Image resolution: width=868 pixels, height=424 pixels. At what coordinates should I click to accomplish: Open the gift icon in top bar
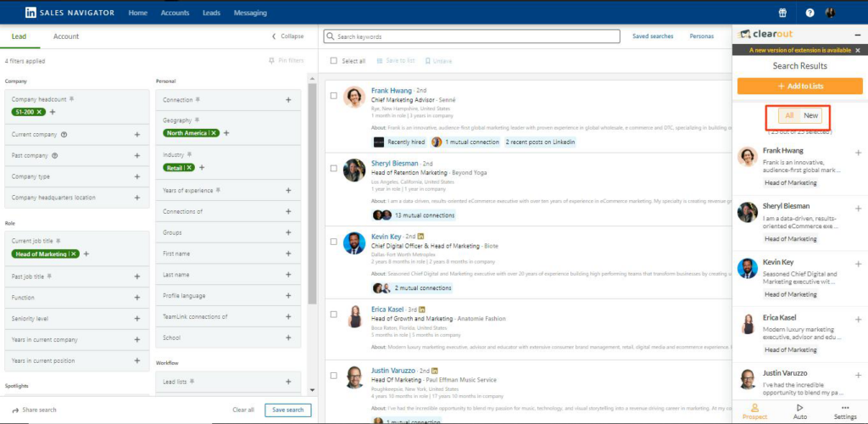[782, 13]
